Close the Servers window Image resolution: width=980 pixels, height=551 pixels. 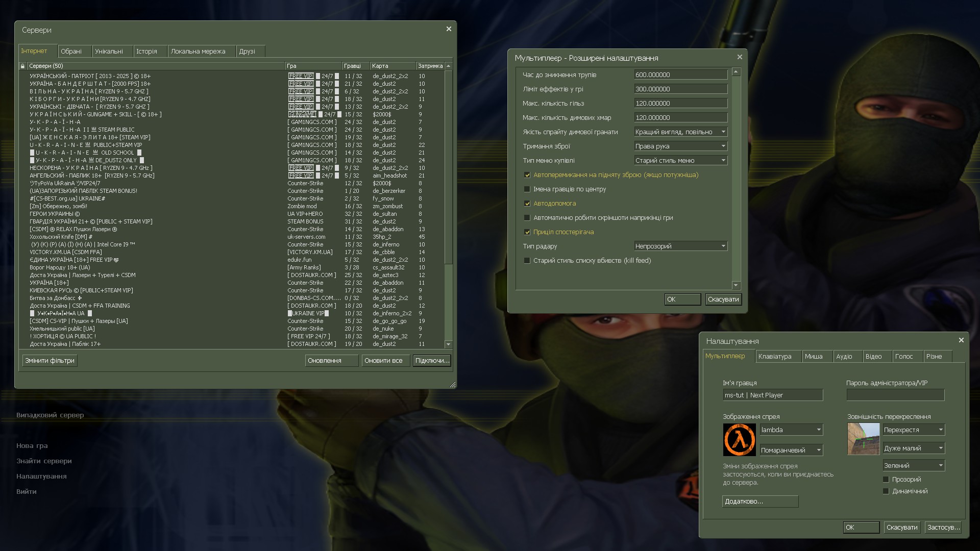click(x=449, y=29)
